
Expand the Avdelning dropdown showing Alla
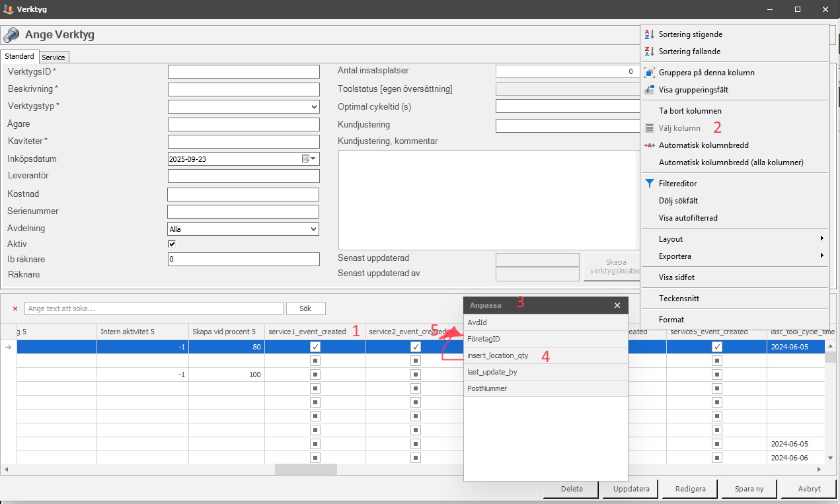(x=314, y=229)
